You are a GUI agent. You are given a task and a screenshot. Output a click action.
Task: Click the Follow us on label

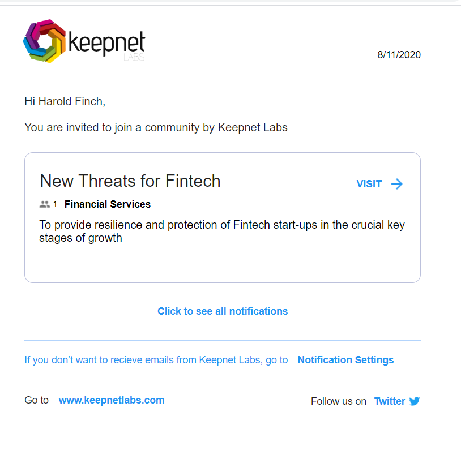[x=338, y=401]
